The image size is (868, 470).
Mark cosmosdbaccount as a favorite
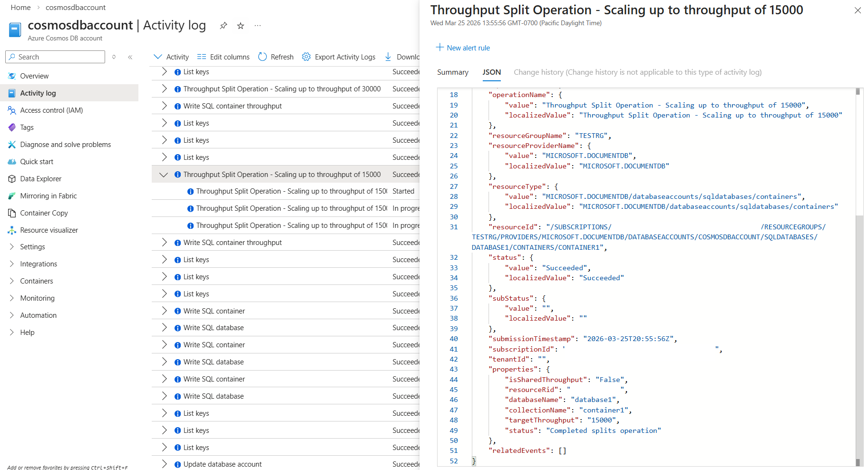(241, 26)
